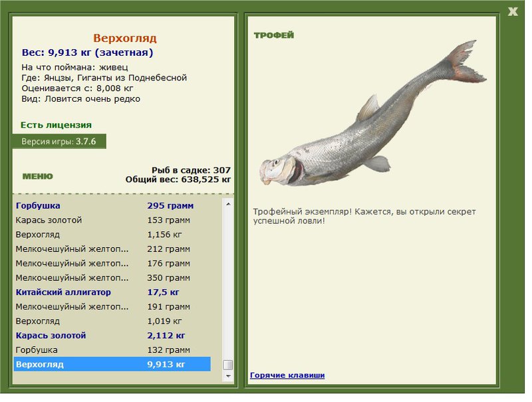The width and height of the screenshot is (532, 402).
Task: Click the На что поймана: живец line
Action: (74, 68)
